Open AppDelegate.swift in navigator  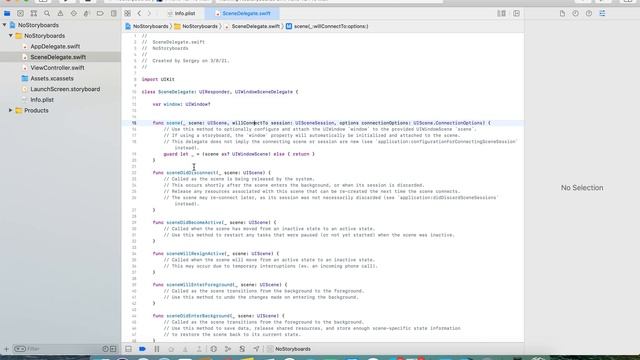click(x=55, y=47)
